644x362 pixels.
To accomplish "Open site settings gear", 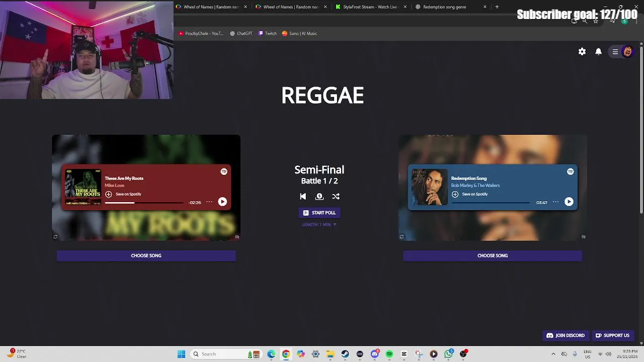I will point(582,52).
